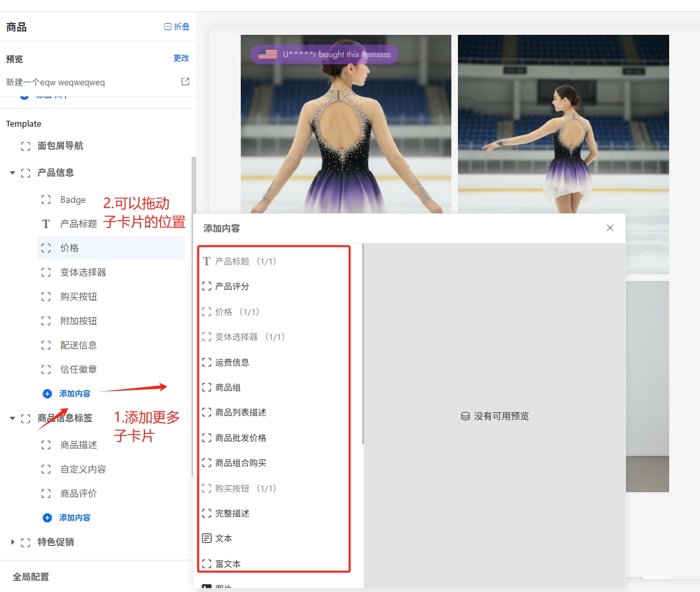
Task: Click the text icon beside 文本 option
Action: [207, 538]
